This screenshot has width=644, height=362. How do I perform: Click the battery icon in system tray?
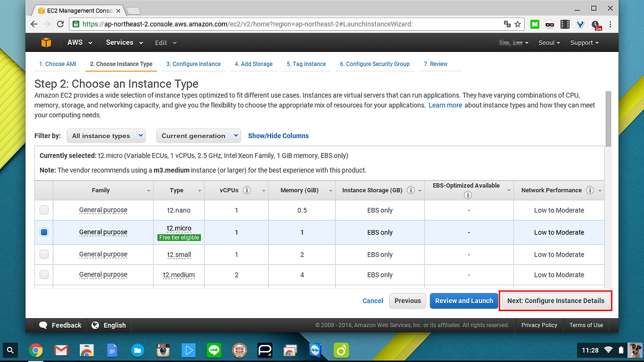(x=621, y=349)
